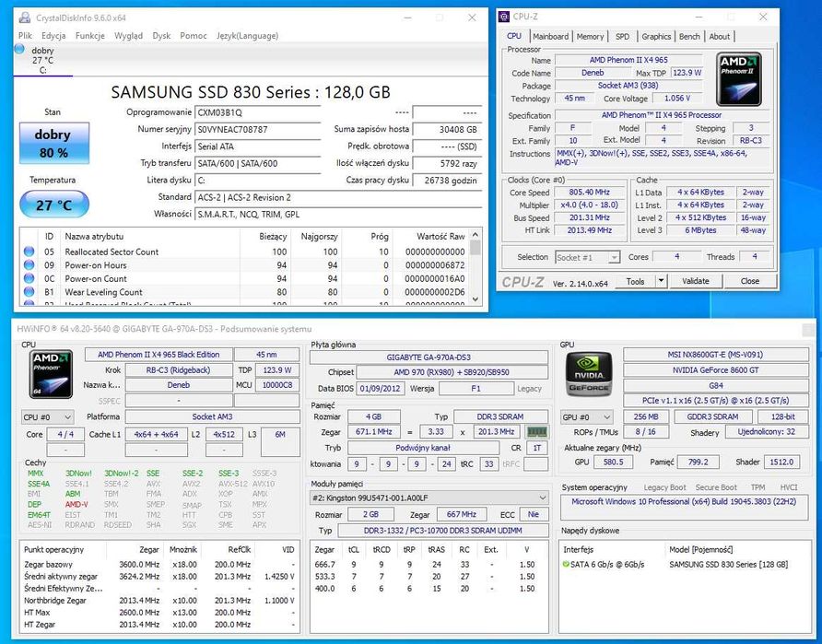
Task: Select the Power-on Hours attribute row
Action: [x=244, y=265]
